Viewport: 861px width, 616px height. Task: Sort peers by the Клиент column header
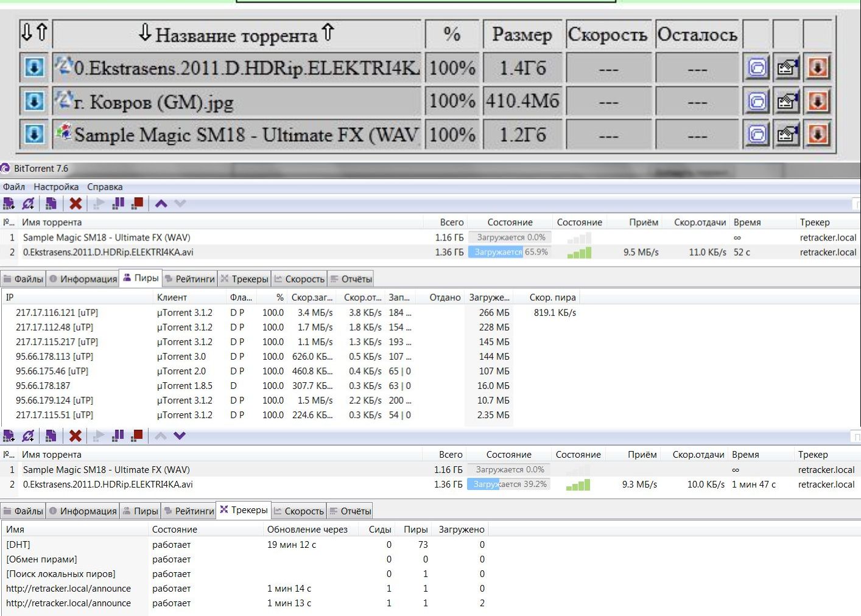point(172,297)
